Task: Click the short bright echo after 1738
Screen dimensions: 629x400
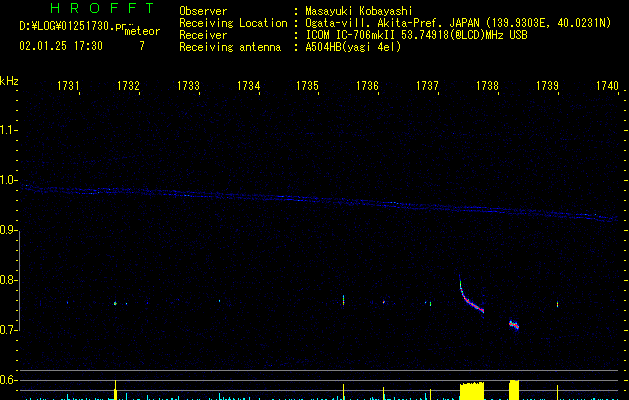Action: tap(514, 325)
